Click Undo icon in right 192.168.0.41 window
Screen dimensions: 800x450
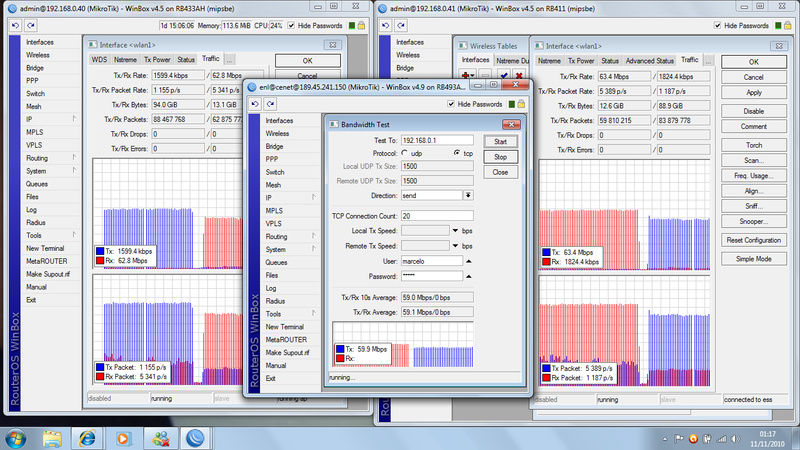coord(386,25)
